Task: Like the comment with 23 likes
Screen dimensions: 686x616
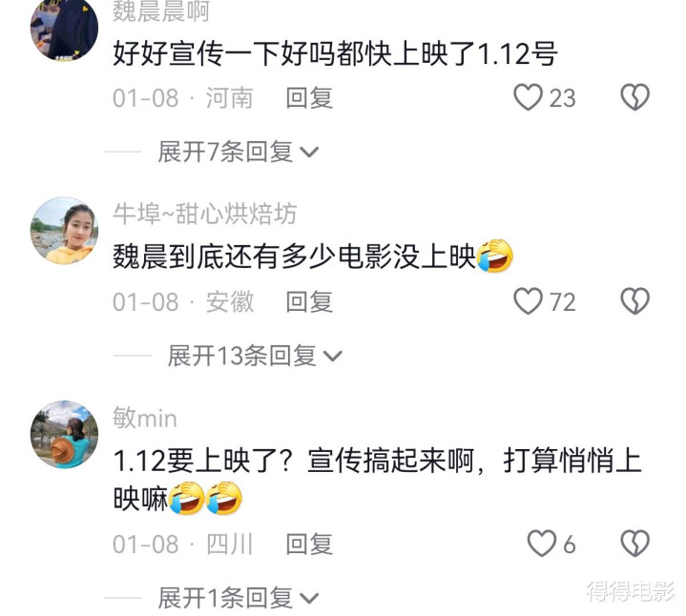Action: click(528, 97)
